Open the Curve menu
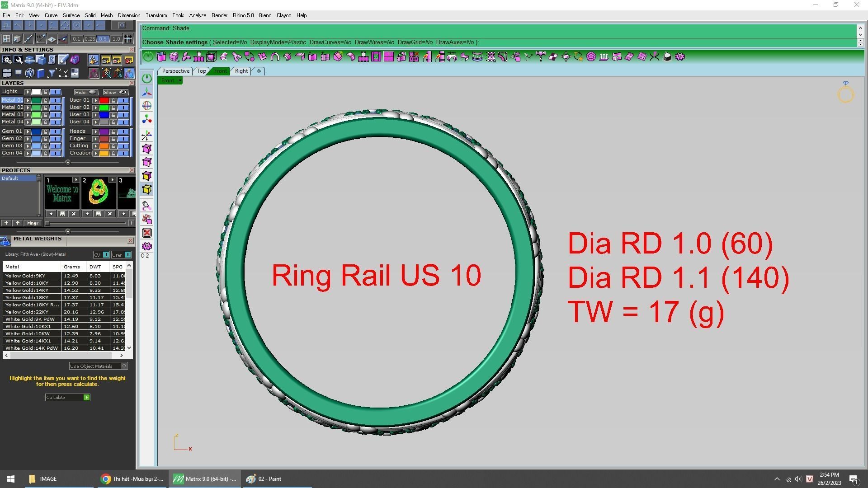Screen dimensions: 868x488 pyautogui.click(x=51, y=15)
